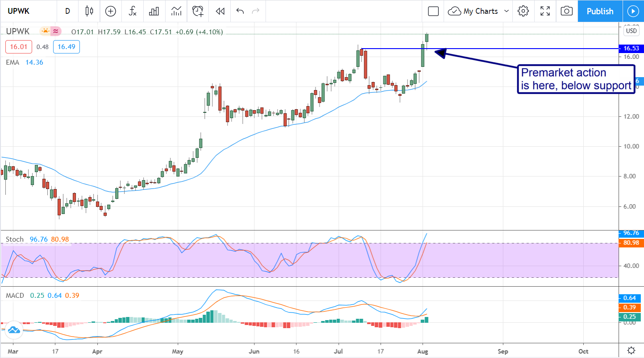Select the chart layout square icon
Viewport: 644px width, 358px height.
click(433, 11)
